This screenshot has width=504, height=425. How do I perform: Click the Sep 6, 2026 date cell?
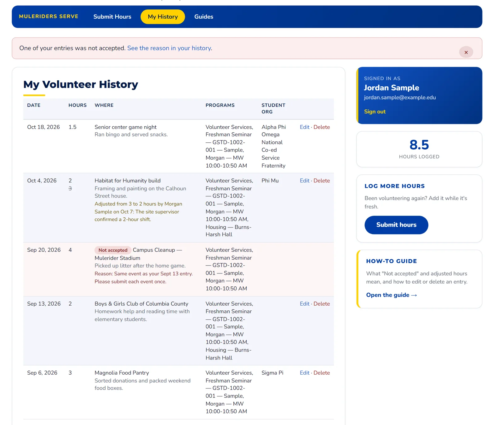(42, 373)
